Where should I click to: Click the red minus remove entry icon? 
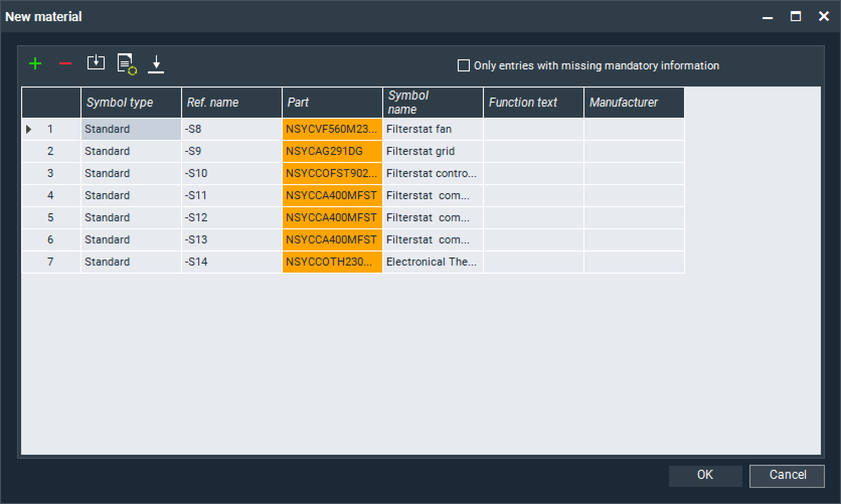tap(65, 64)
